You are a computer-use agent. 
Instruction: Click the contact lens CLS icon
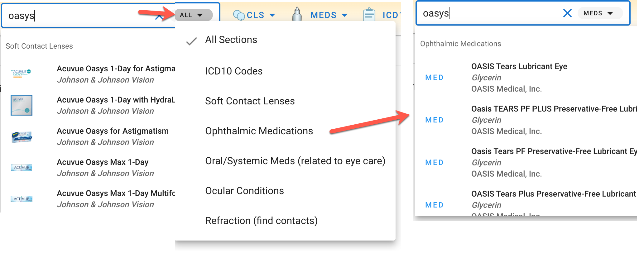[x=239, y=15]
